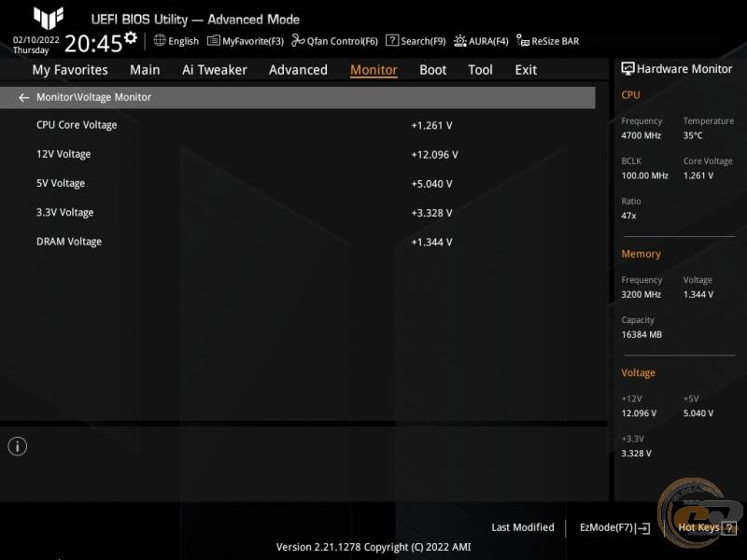Toggle ReSize BAR option
747x560 pixels.
tap(548, 41)
